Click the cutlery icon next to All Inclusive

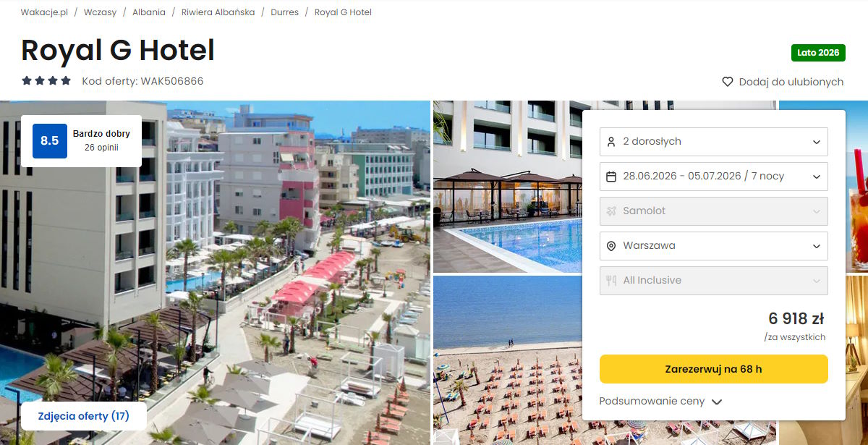pyautogui.click(x=611, y=280)
